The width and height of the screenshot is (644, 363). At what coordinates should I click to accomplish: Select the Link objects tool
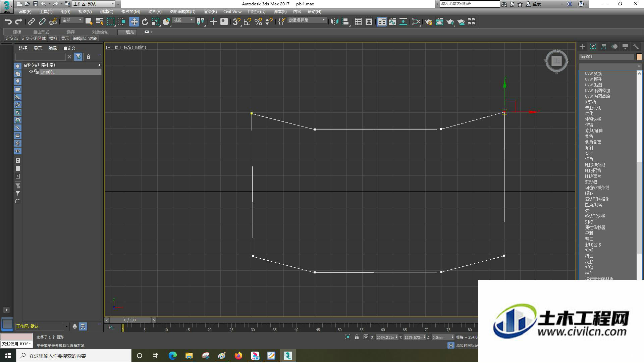pos(31,22)
